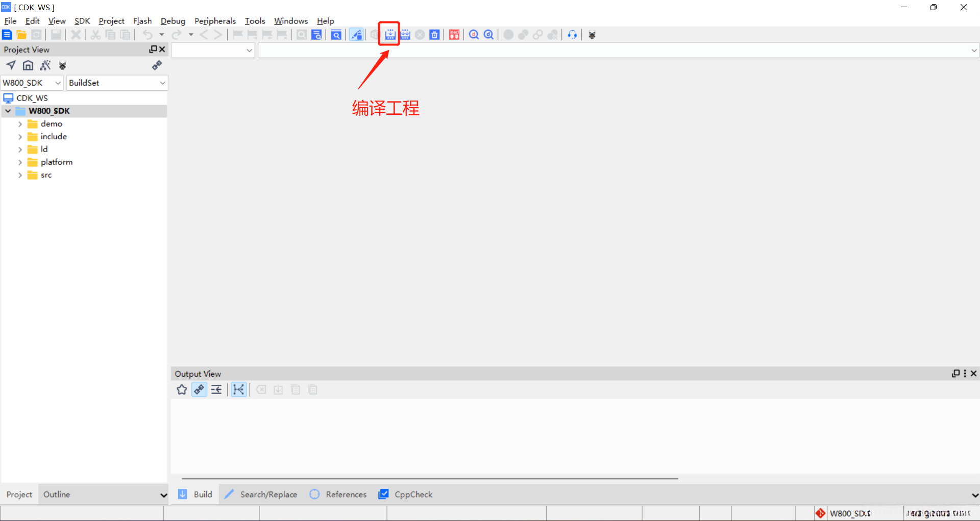Click the owl icon in Project View toolbar
980x521 pixels.
(63, 65)
